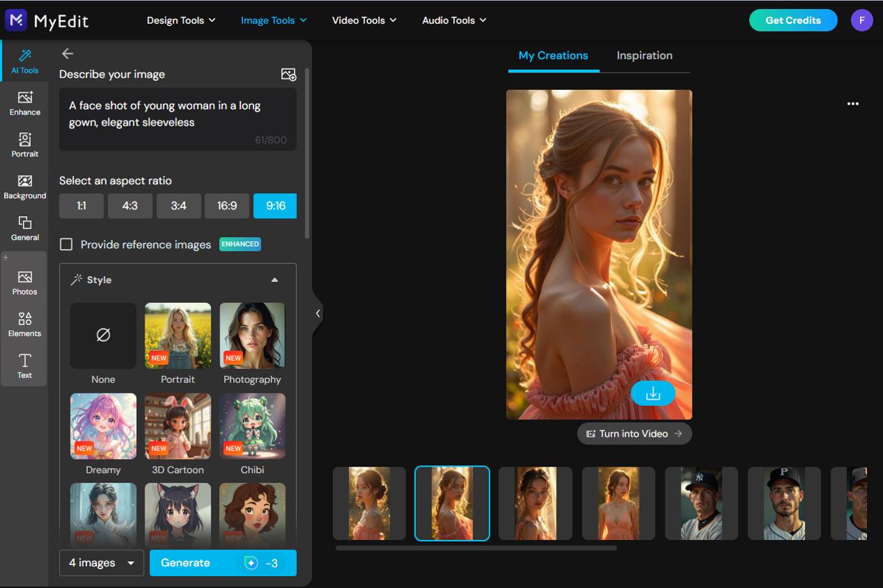The height and width of the screenshot is (588, 883).
Task: Collapse the Style section
Action: pyautogui.click(x=274, y=279)
